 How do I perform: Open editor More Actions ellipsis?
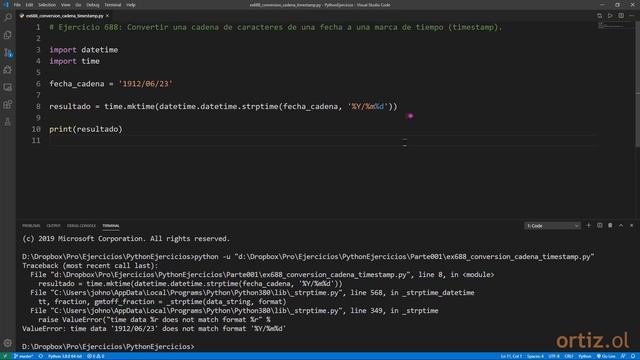click(x=631, y=16)
